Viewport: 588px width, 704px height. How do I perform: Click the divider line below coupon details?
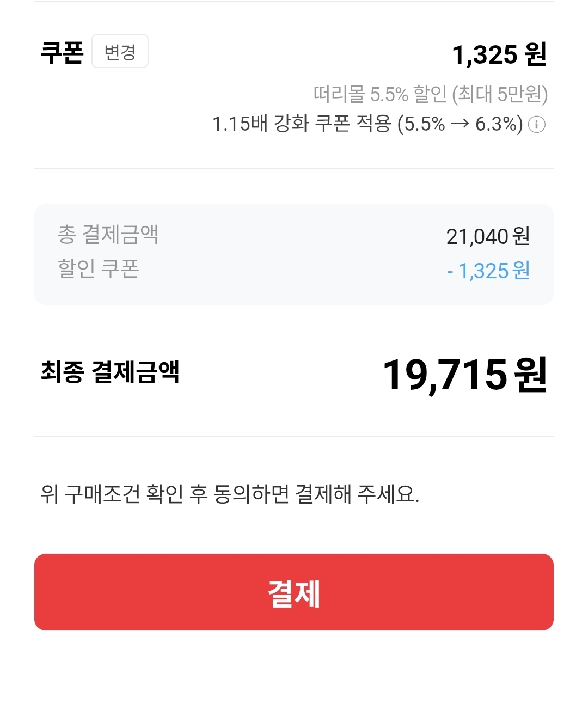click(294, 168)
